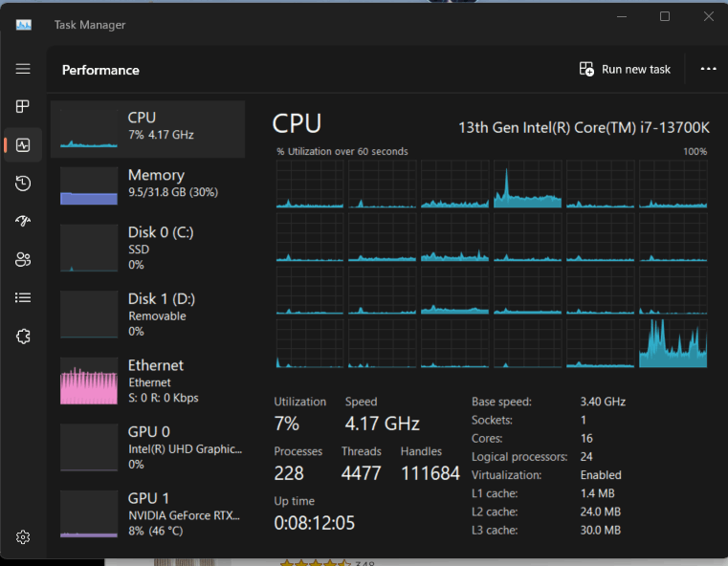Open the Startup apps page icon
Viewport: 728px width, 566px height.
click(x=23, y=221)
